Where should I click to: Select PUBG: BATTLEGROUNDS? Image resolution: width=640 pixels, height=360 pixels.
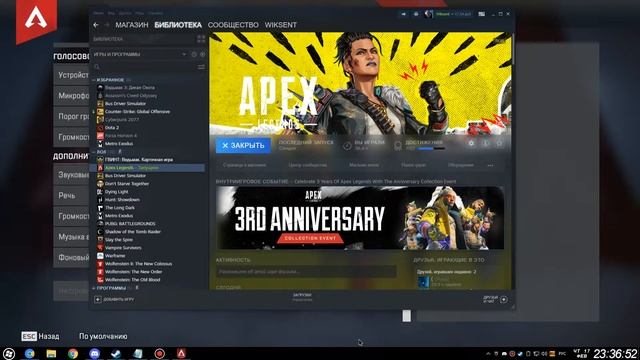(x=130, y=224)
